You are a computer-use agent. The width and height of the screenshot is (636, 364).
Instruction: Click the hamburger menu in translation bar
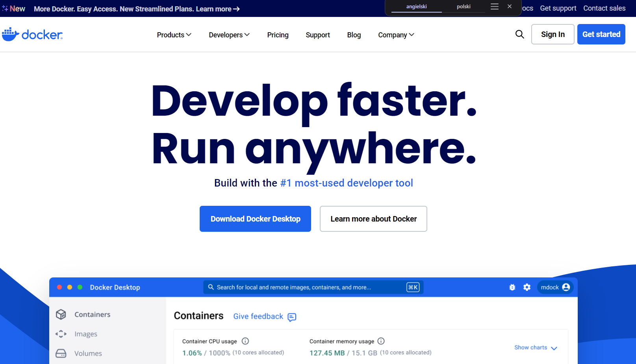pos(495,7)
